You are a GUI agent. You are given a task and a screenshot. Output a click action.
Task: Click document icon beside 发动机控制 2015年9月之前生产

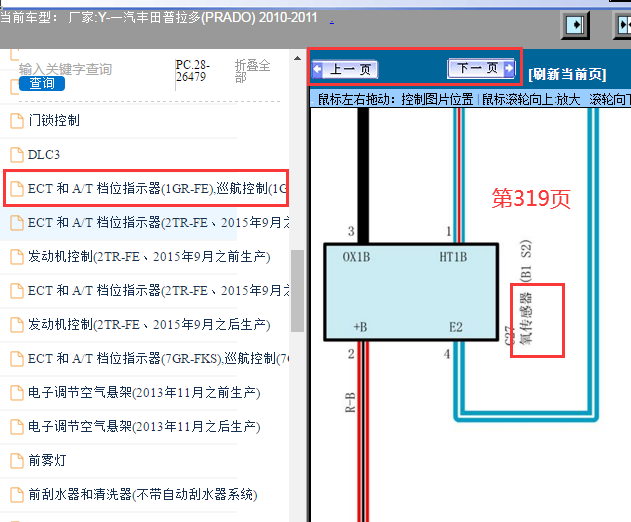(x=17, y=257)
